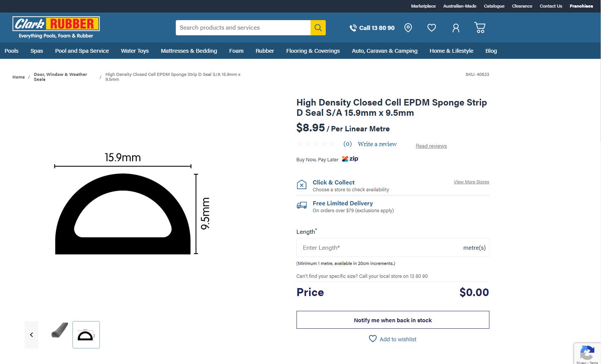The width and height of the screenshot is (601, 364).
Task: Click the Zip pay later logo
Action: 350,159
